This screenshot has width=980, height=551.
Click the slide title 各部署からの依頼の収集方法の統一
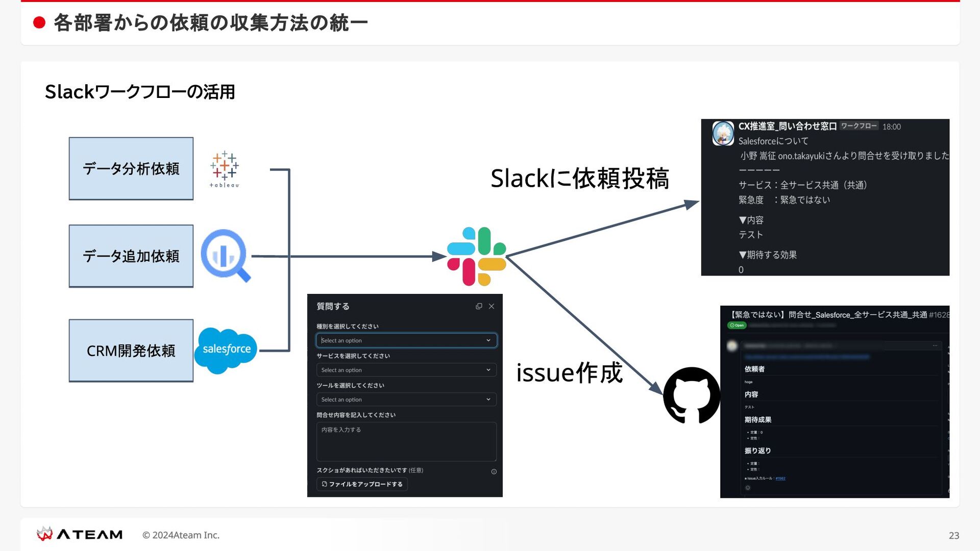click(x=210, y=22)
